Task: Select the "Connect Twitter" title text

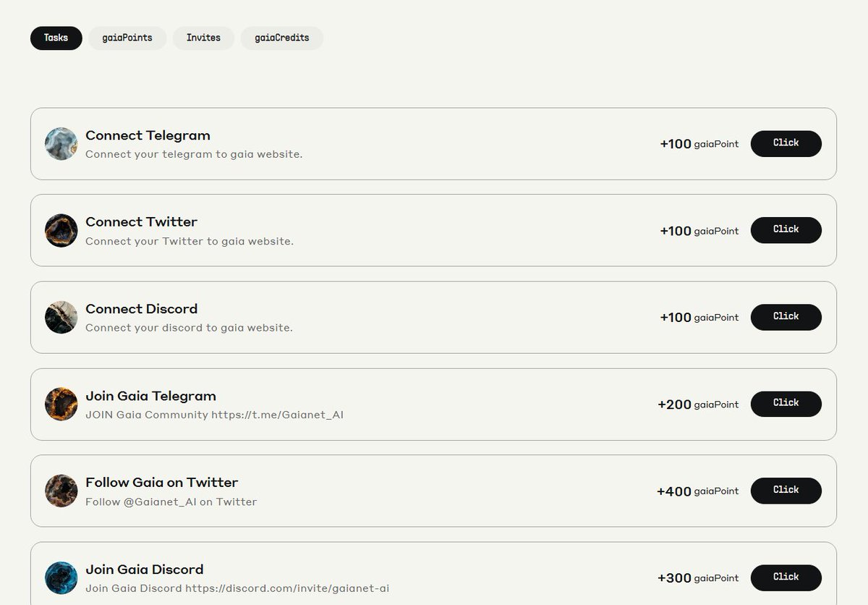Action: pyautogui.click(x=141, y=222)
